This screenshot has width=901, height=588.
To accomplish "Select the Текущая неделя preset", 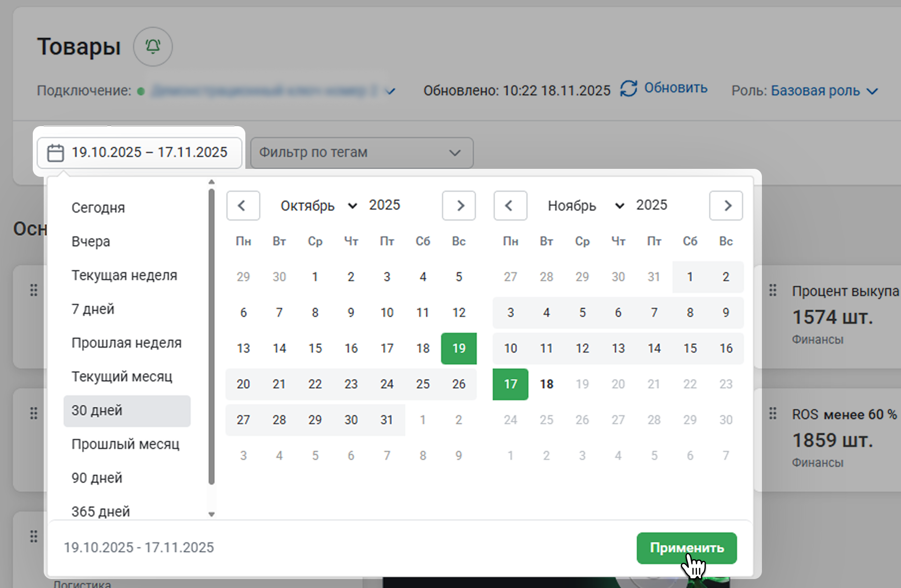I will tap(124, 275).
